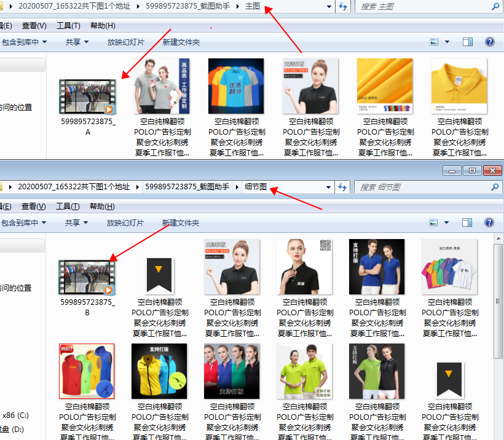Click refresh button beside 细节图 address bar
This screenshot has width=504, height=440.
coord(343,187)
